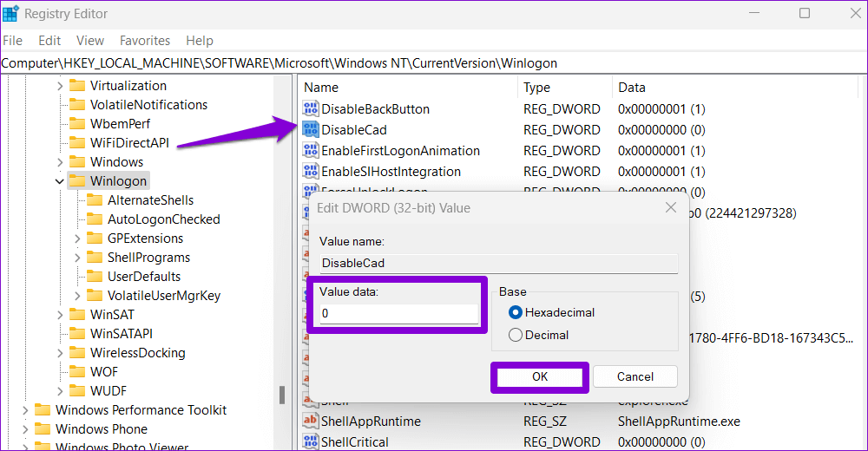
Task: Click the WinSAT folder icon
Action: 77,314
